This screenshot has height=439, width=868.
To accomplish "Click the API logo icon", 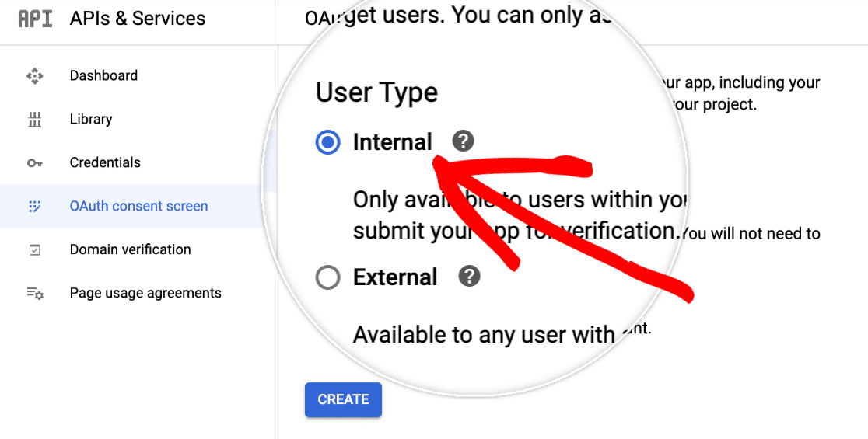I will point(36,19).
